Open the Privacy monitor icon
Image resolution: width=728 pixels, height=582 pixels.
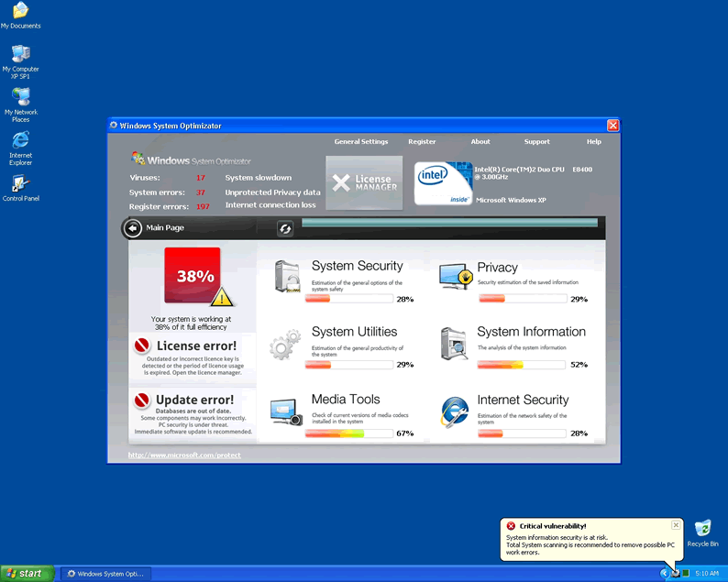point(455,276)
